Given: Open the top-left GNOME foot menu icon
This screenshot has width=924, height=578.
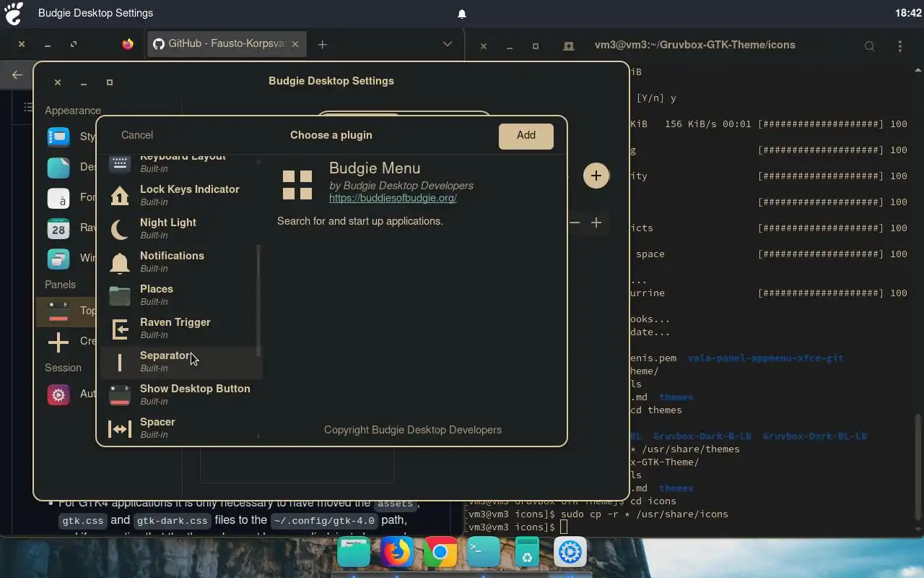Looking at the screenshot, I should coord(14,13).
